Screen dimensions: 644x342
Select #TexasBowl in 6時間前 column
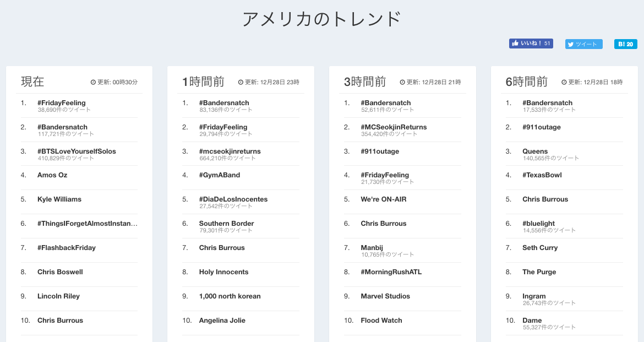pyautogui.click(x=542, y=175)
